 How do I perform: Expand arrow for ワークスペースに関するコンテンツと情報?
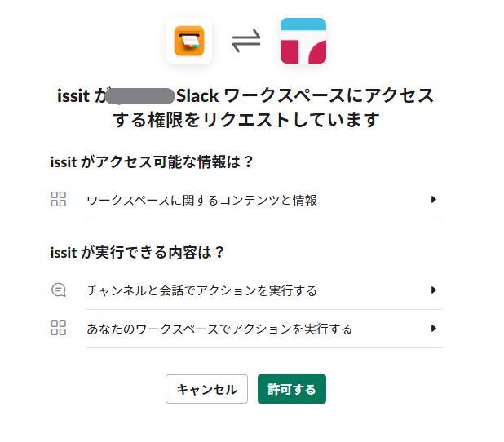coord(434,200)
